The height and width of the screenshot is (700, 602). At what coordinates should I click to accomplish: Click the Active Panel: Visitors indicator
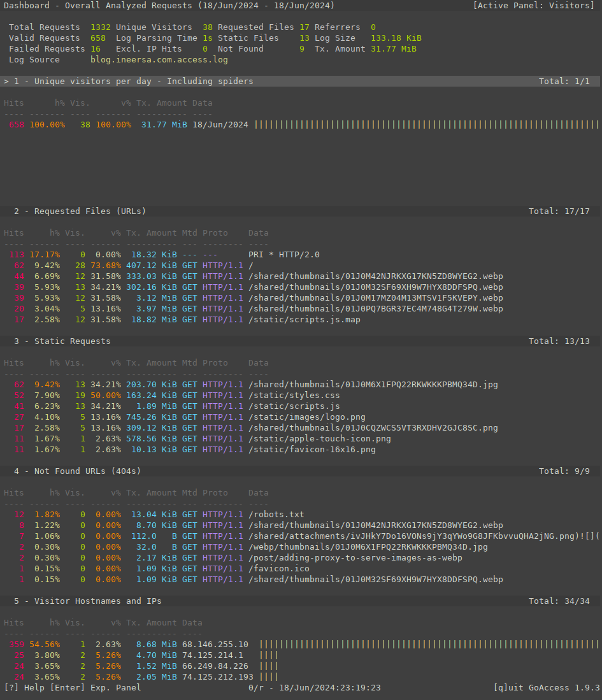[534, 5]
